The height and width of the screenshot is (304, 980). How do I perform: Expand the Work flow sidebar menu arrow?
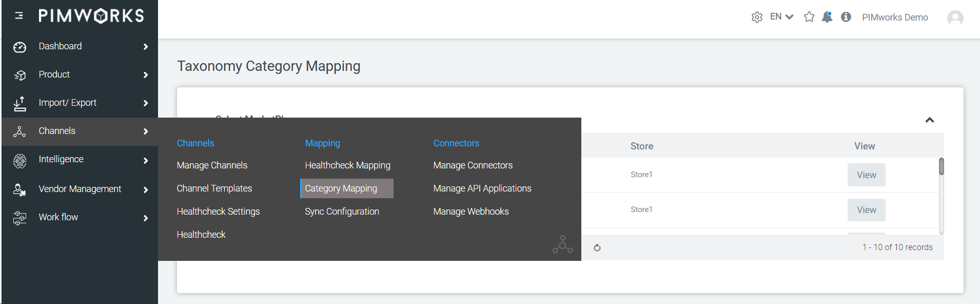146,218
